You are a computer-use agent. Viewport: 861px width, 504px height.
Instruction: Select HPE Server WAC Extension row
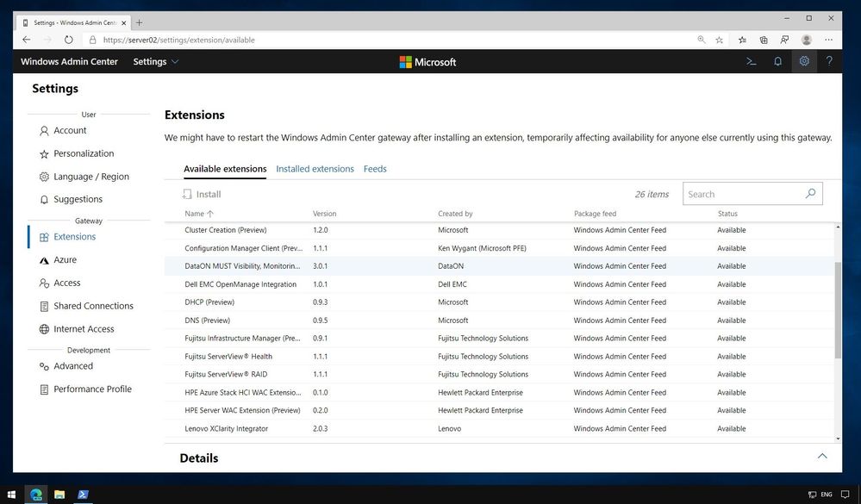(x=500, y=410)
